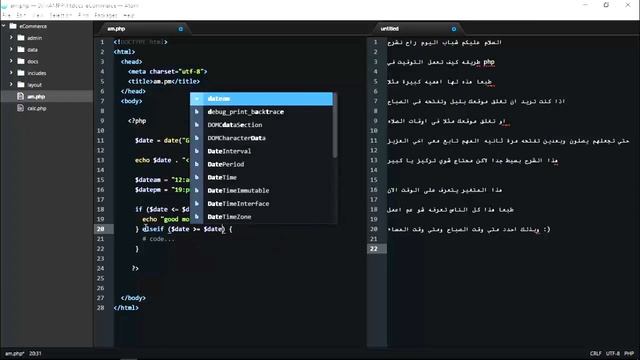Click cursor position 20:31 in status bar
The height and width of the screenshot is (360, 640).
click(x=35, y=353)
